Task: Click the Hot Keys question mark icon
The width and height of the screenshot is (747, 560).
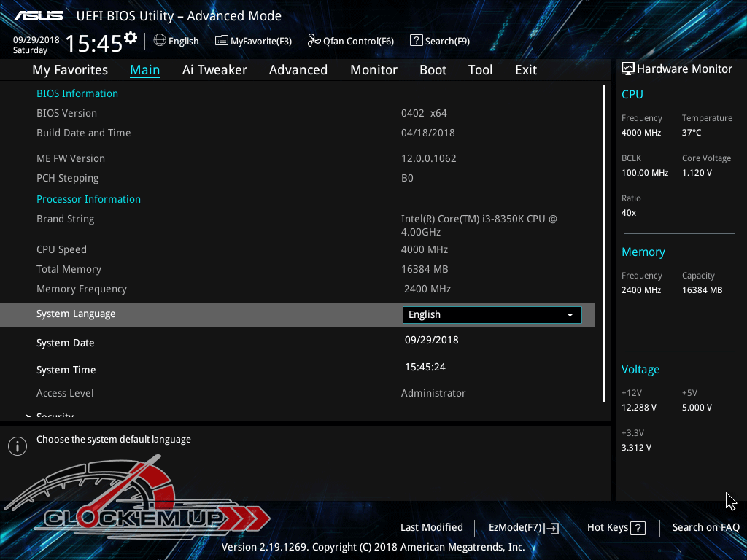Action: click(638, 528)
